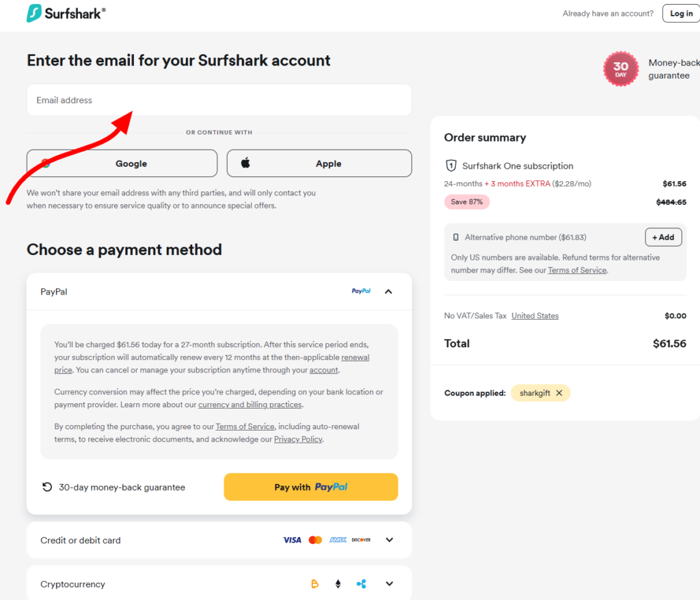
Task: Select the Bitcoin cryptocurrency icon
Action: [314, 584]
